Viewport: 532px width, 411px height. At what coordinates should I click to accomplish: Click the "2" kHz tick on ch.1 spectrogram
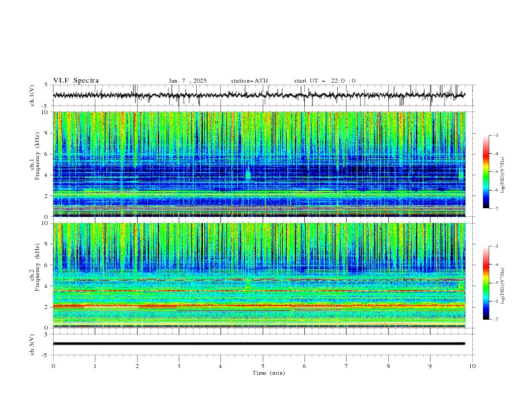[x=47, y=196]
